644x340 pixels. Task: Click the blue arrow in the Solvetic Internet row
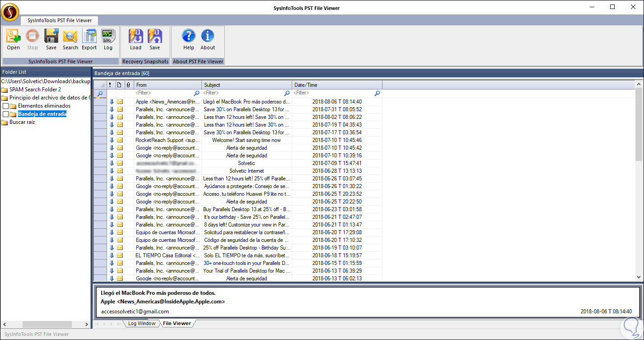click(112, 171)
